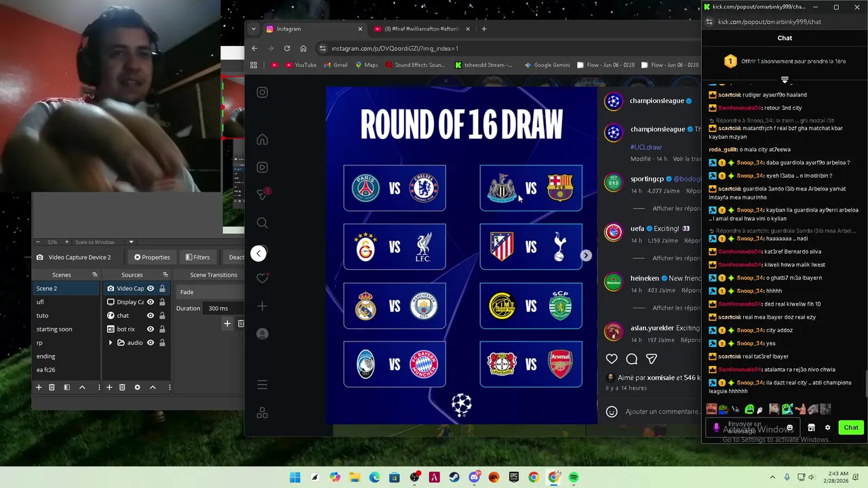Open Chrome apps grid in bookmarks bar

pyautogui.click(x=254, y=65)
